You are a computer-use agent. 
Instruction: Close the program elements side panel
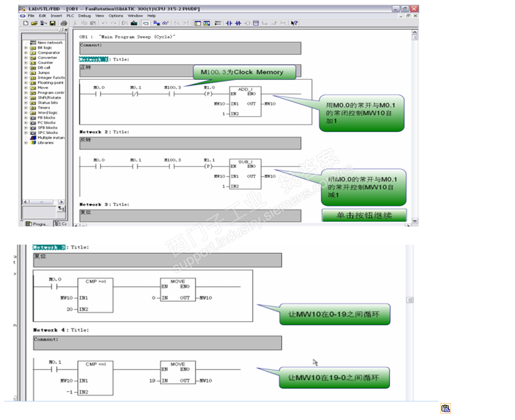point(66,30)
